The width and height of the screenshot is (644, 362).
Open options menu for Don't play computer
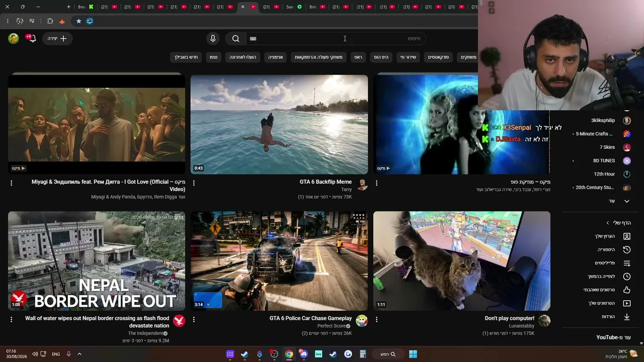point(376,319)
